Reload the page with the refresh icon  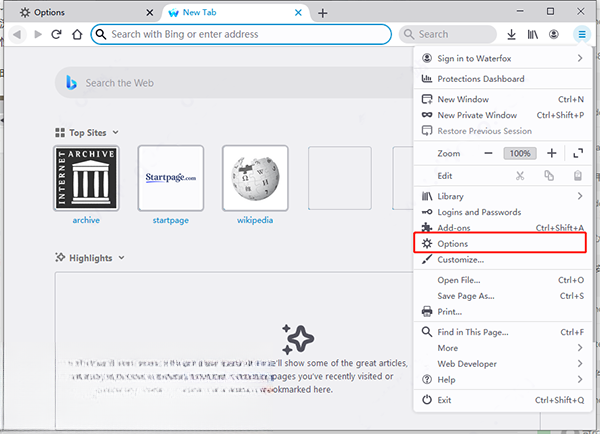coord(57,34)
